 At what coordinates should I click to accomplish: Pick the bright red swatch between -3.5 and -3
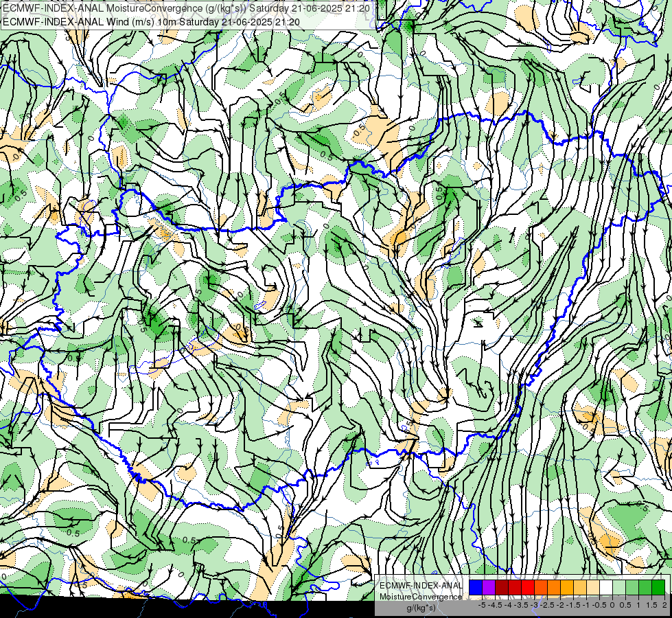[528, 587]
